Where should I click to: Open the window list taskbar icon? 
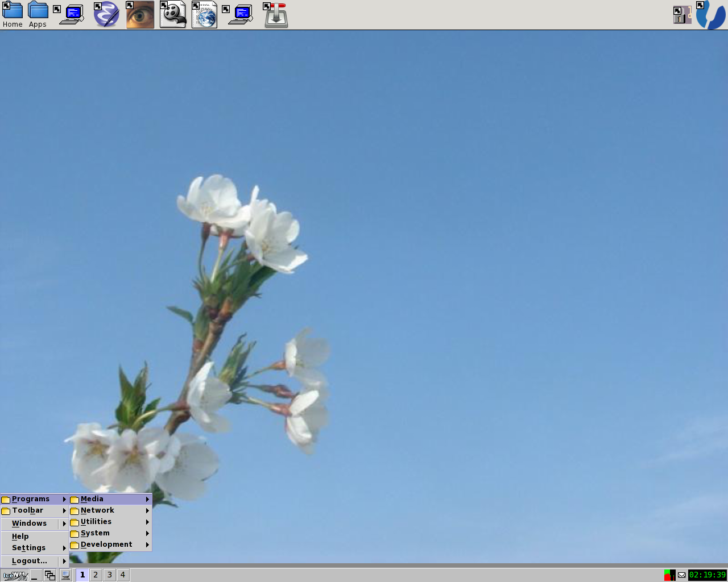[50, 575]
